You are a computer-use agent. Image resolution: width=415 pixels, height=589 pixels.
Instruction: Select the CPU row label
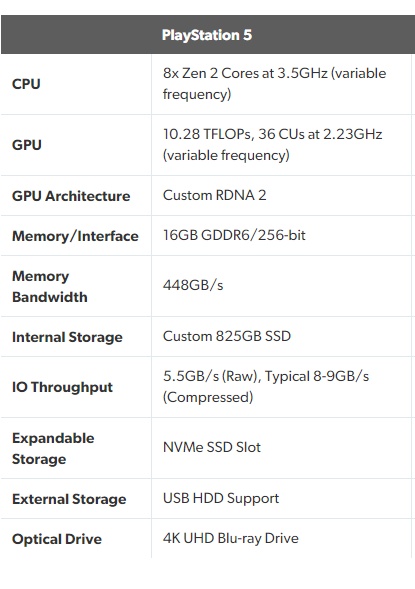click(26, 84)
